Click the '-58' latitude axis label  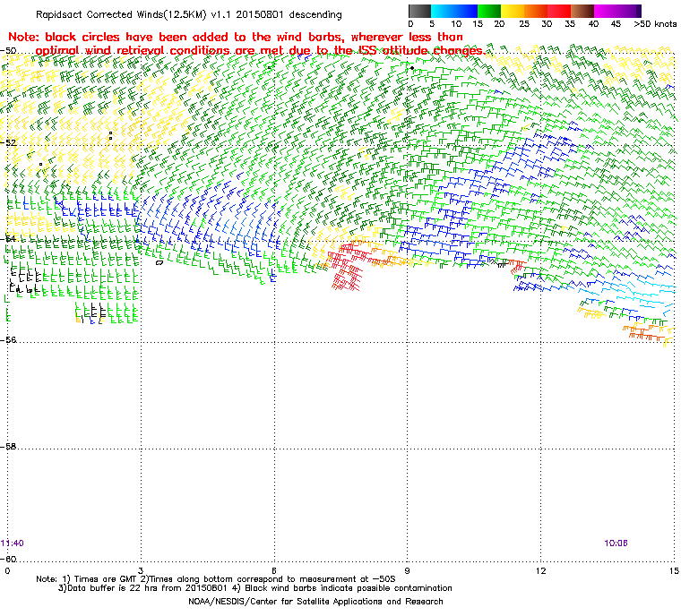point(8,446)
